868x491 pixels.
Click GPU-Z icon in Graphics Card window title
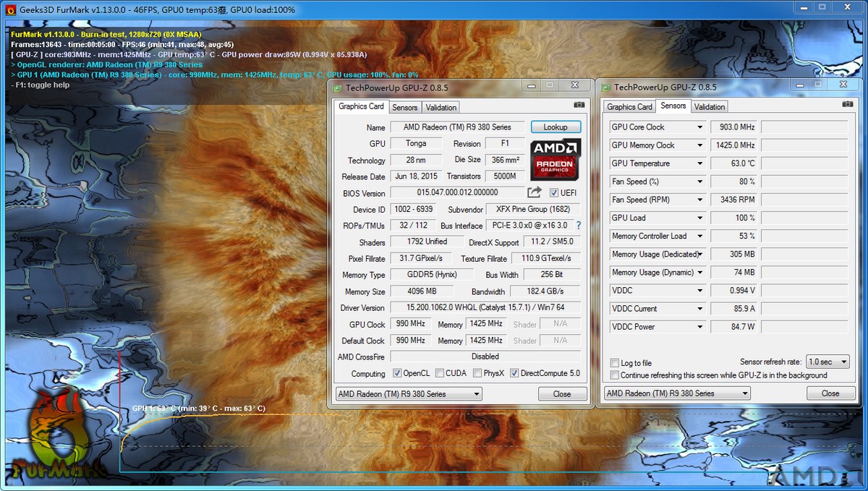tap(337, 87)
